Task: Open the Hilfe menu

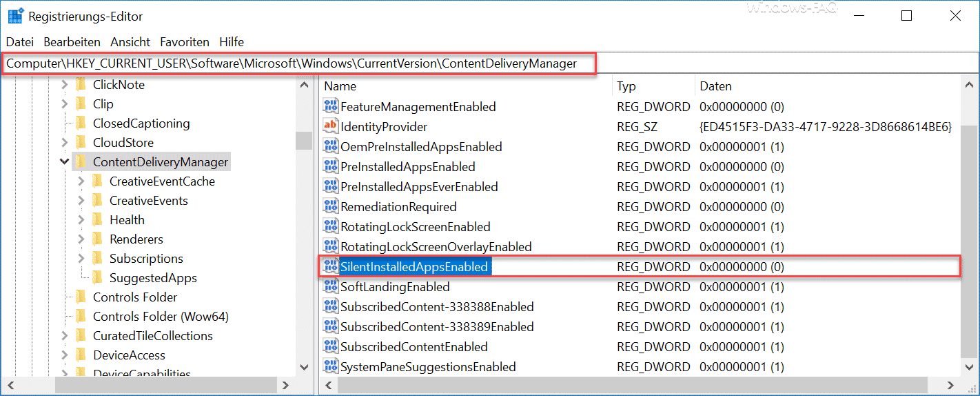Action: click(232, 42)
